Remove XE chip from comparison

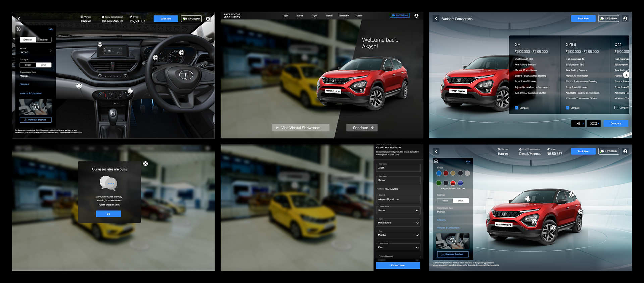point(583,124)
